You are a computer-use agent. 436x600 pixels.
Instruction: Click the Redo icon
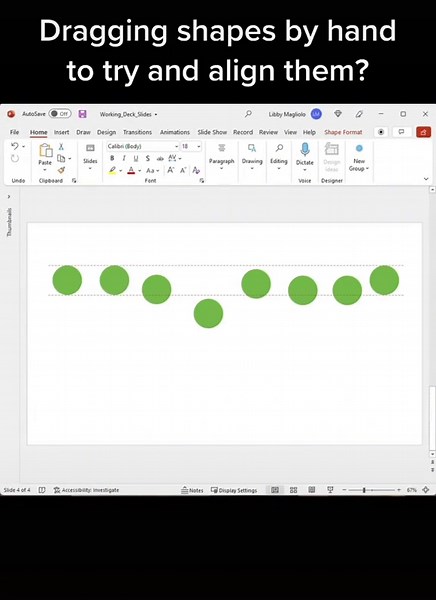pos(15,158)
